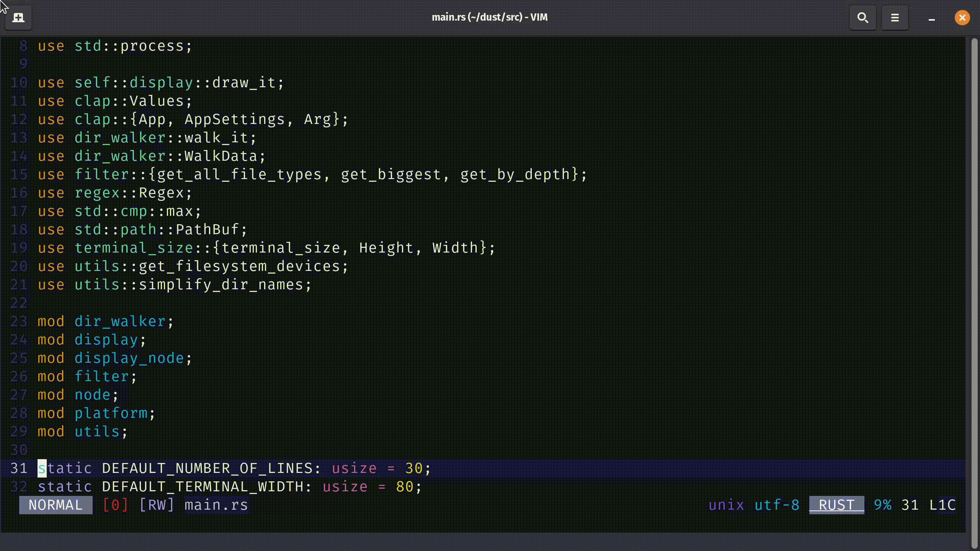The image size is (980, 551).
Task: Click the unix file format indicator
Action: point(726,505)
